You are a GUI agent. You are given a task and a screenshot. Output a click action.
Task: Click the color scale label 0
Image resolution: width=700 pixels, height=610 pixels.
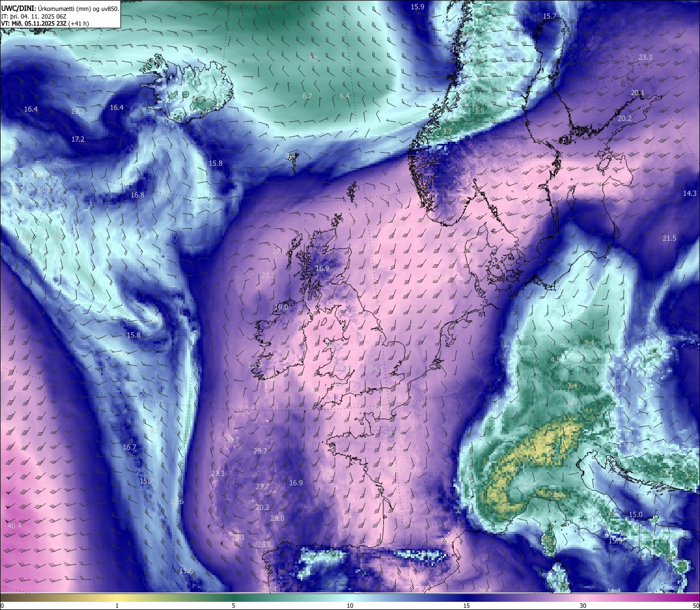pos(2,606)
